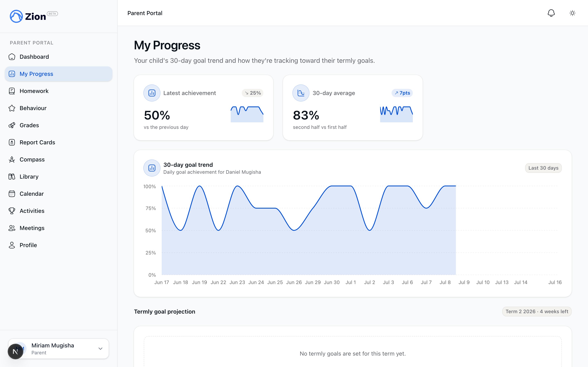Click the Activities trophy icon

pyautogui.click(x=12, y=211)
